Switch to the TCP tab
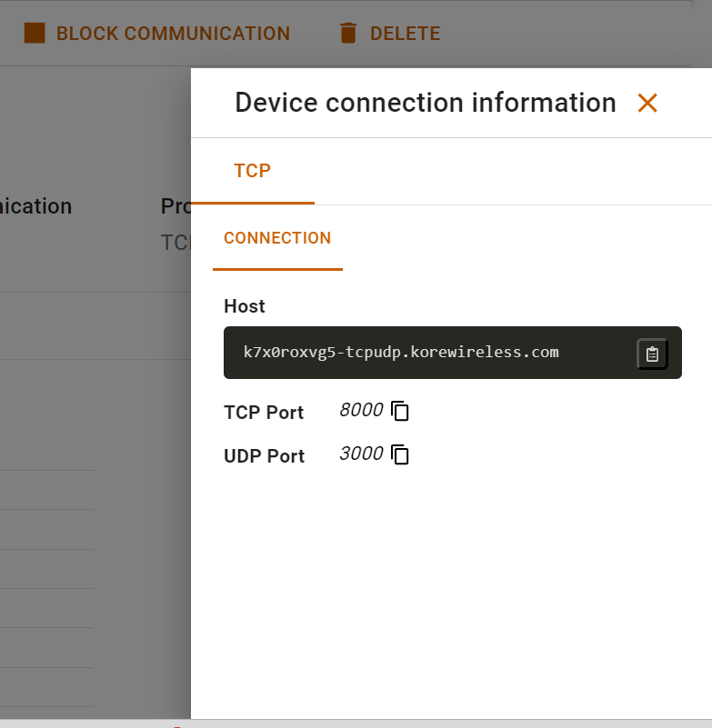This screenshot has width=712, height=728. point(253,171)
